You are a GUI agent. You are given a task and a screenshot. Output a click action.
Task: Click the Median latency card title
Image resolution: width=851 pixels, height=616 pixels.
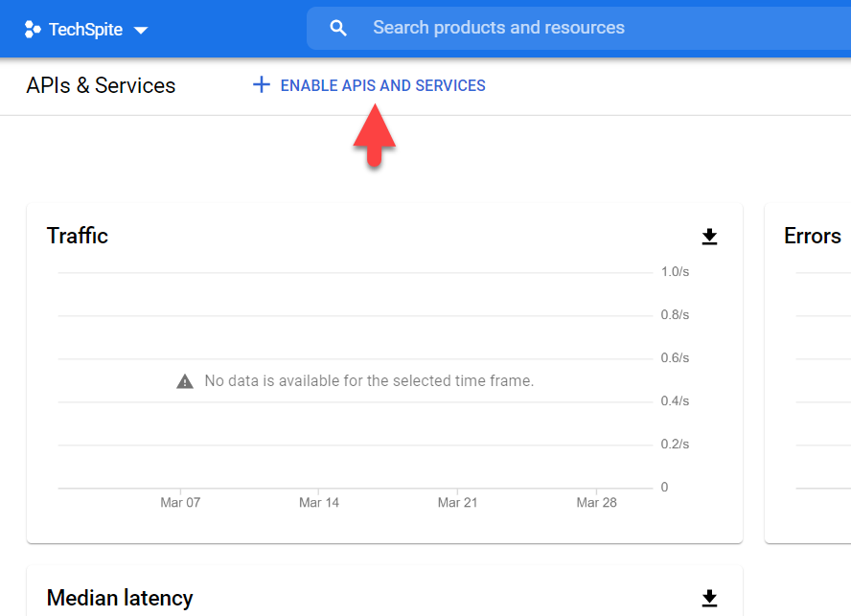[120, 598]
